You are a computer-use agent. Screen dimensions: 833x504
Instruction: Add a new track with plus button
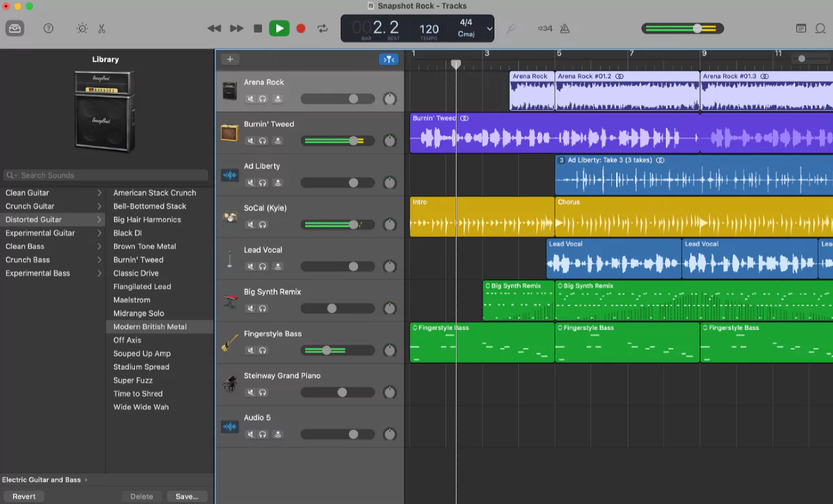tap(230, 59)
